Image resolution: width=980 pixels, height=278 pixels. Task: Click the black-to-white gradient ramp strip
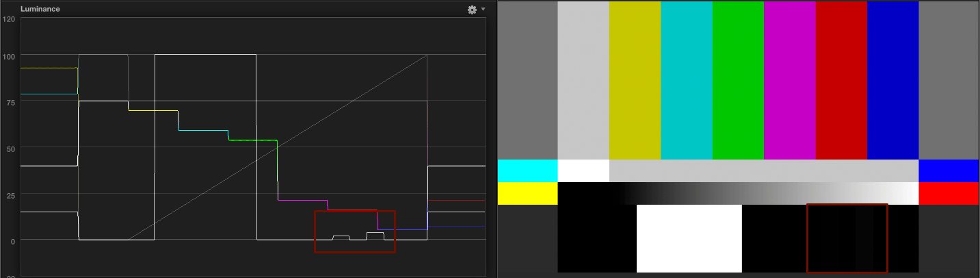click(x=738, y=193)
